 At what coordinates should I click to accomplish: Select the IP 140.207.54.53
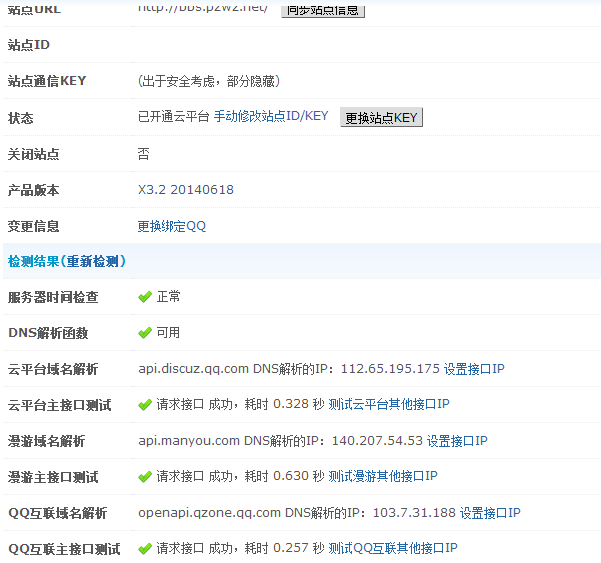[377, 441]
